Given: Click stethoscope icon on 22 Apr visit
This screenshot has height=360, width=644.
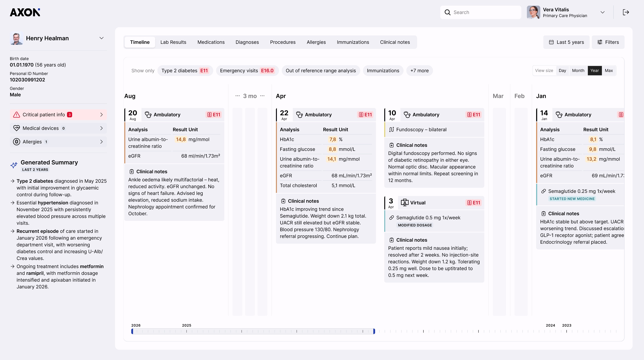Looking at the screenshot, I should 299,115.
